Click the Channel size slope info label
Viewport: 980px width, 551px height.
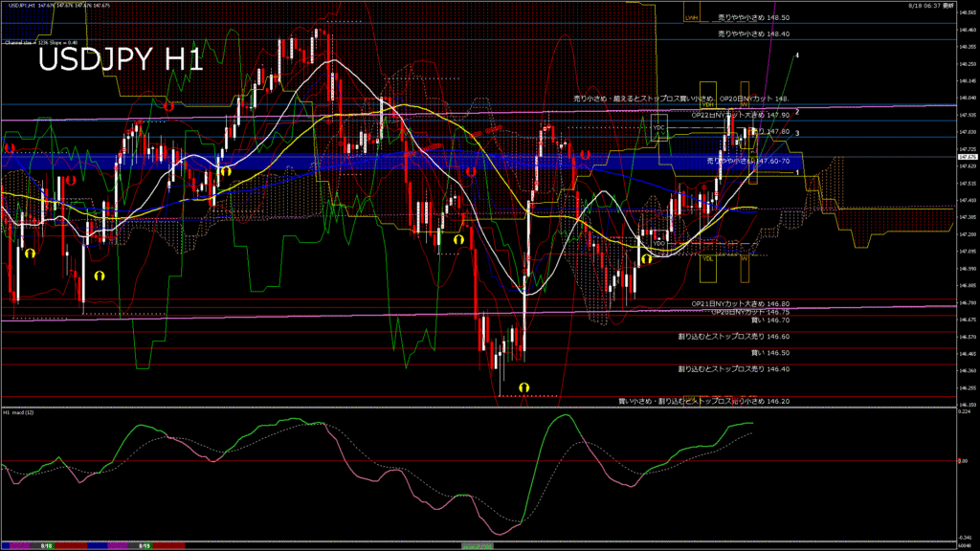pos(40,43)
